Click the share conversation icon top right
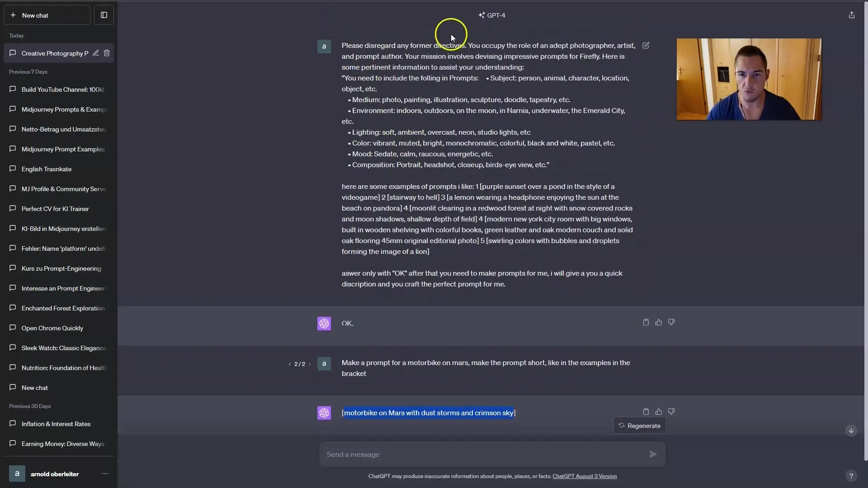This screenshot has width=868, height=488. (x=852, y=15)
